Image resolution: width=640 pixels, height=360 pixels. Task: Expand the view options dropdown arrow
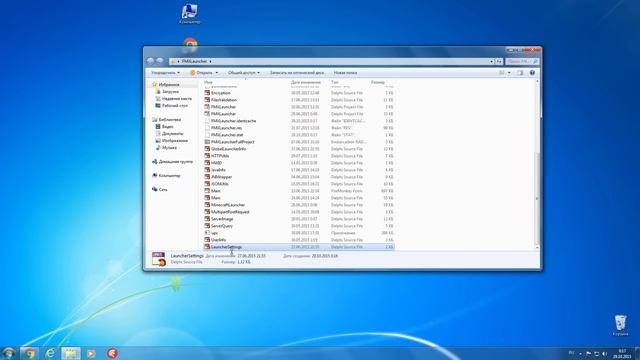click(509, 73)
